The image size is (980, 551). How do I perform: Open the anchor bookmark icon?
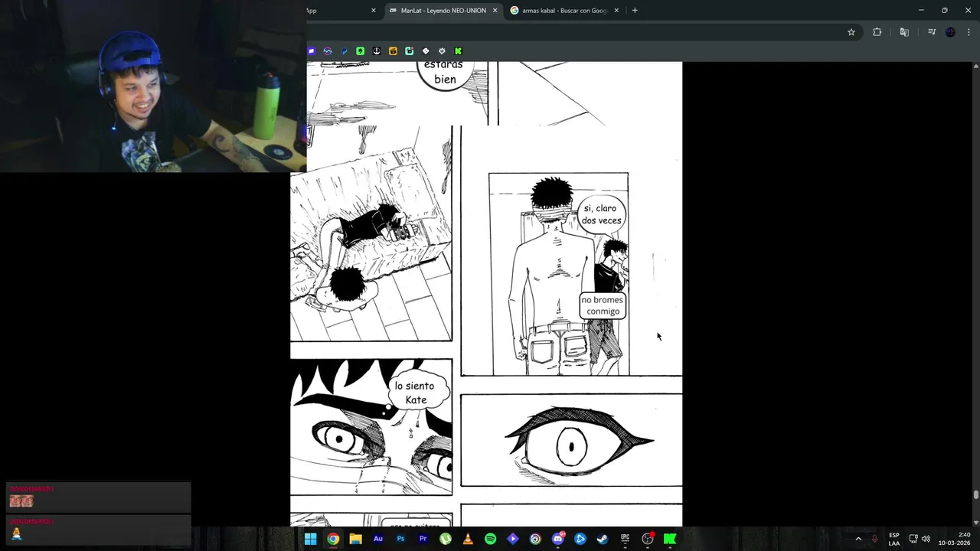[377, 51]
